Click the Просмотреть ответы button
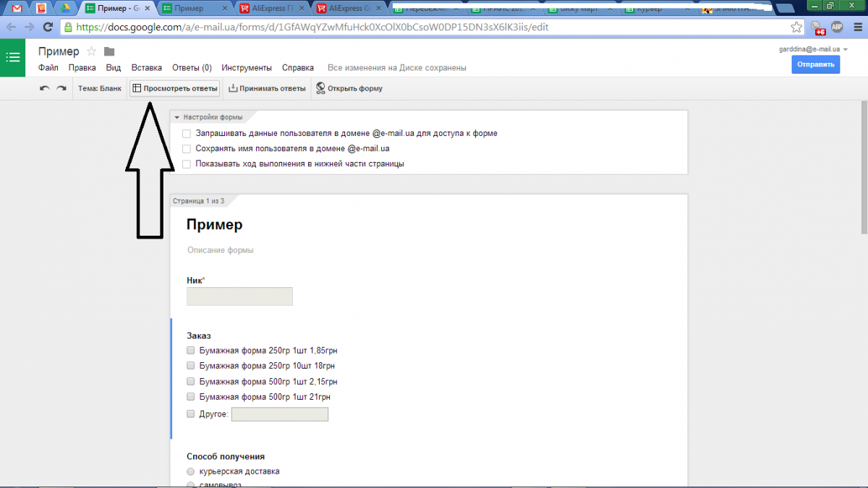The width and height of the screenshot is (868, 488). 174,88
